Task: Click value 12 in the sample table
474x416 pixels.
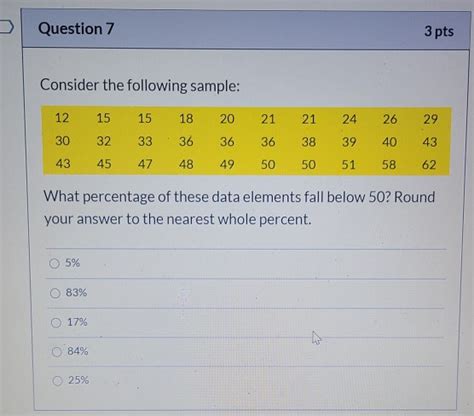Action: [x=62, y=118]
